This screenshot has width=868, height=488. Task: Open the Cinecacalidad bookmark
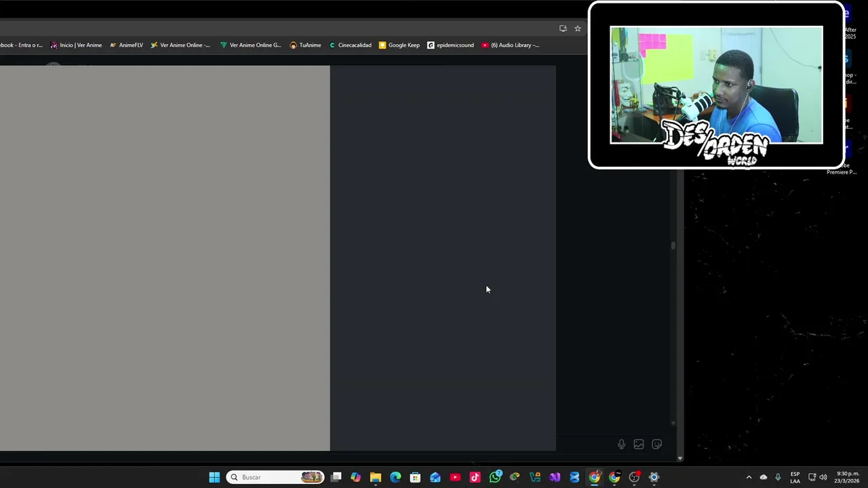[x=350, y=45]
